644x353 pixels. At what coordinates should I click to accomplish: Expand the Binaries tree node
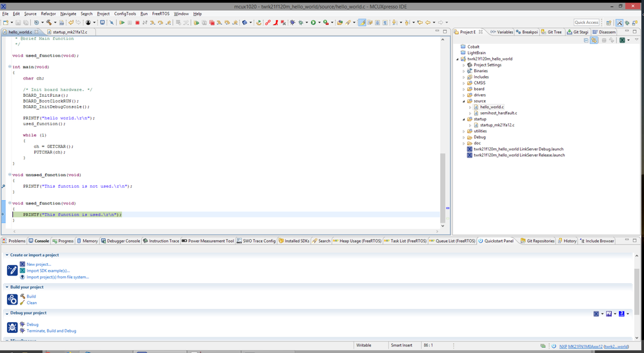click(x=464, y=71)
